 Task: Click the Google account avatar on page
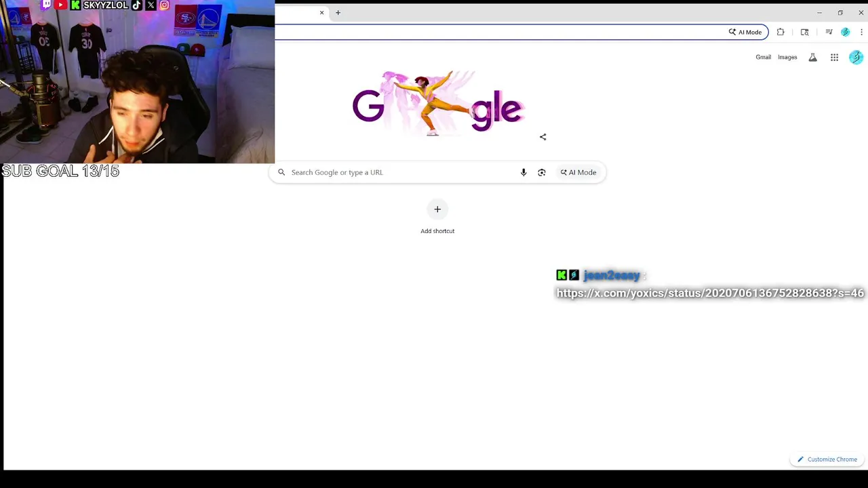856,58
